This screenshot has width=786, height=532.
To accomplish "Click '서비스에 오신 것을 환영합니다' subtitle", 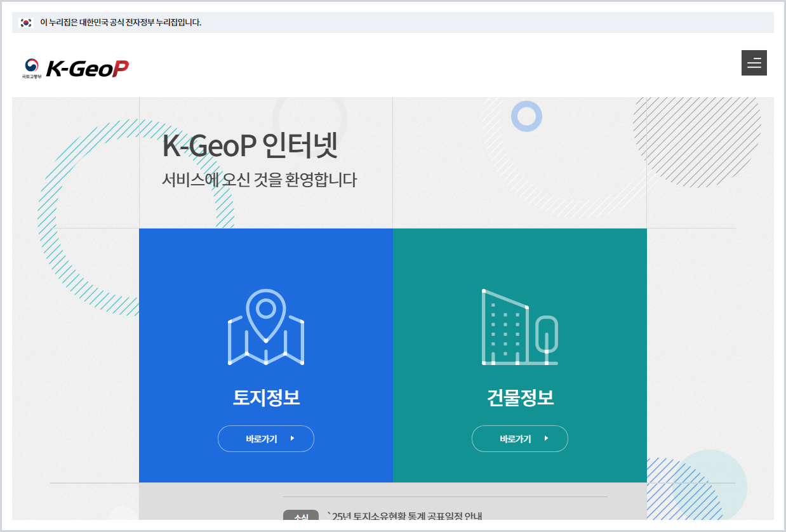I will (260, 180).
